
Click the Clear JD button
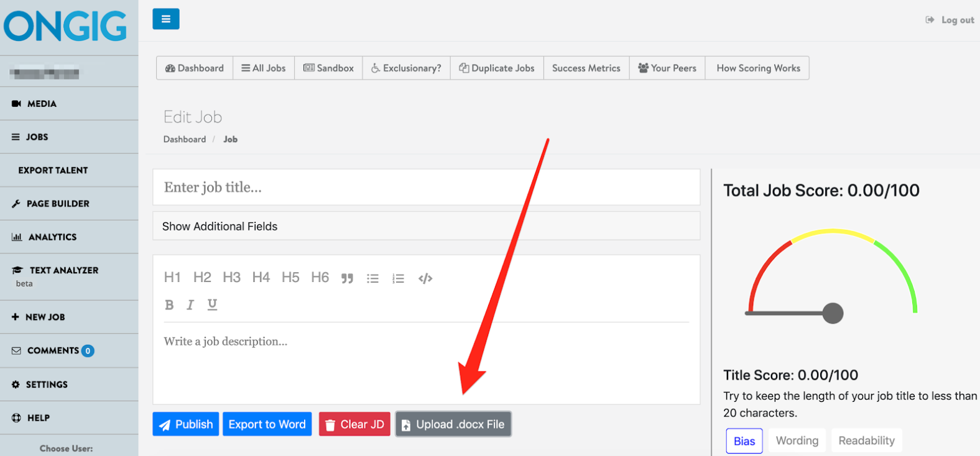click(x=355, y=424)
